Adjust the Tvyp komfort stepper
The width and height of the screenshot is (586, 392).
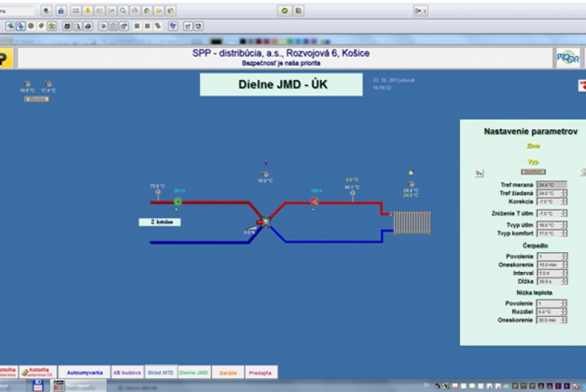[x=564, y=233]
